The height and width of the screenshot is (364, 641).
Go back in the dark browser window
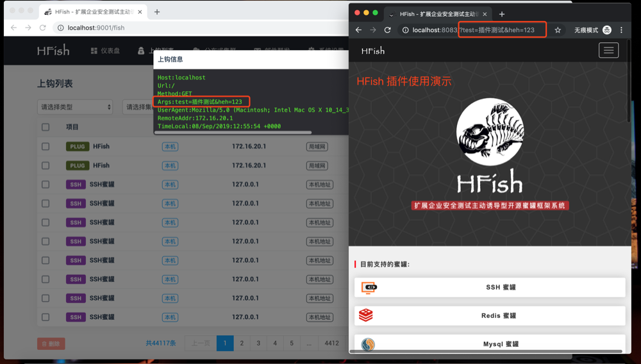point(358,30)
